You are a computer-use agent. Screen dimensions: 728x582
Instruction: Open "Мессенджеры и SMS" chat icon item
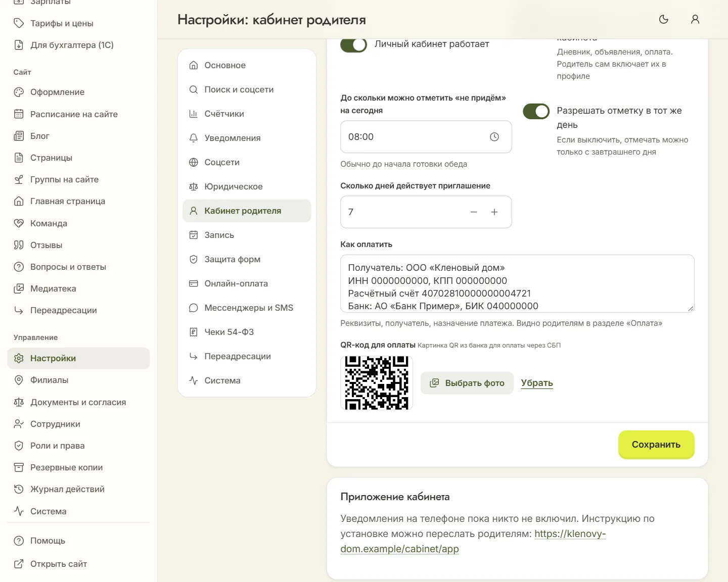[247, 308]
